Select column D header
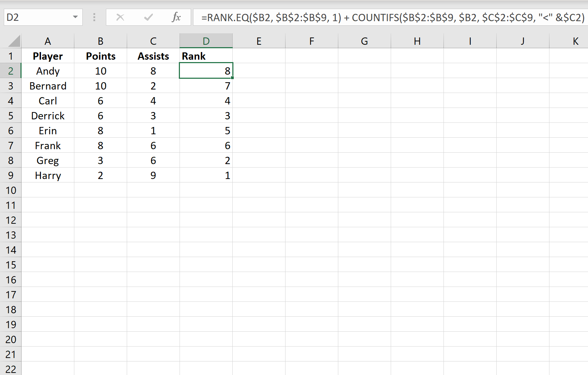588x375 pixels. 206,41
